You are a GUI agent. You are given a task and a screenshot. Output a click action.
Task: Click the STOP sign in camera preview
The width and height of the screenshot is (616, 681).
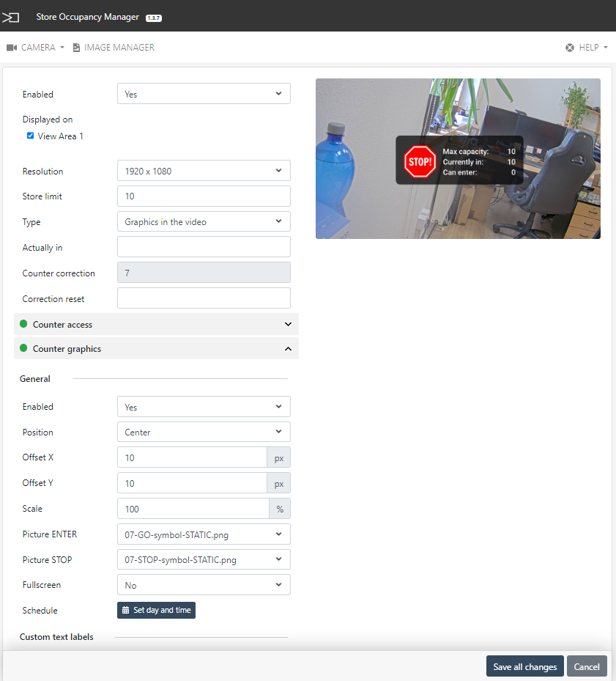pos(420,161)
